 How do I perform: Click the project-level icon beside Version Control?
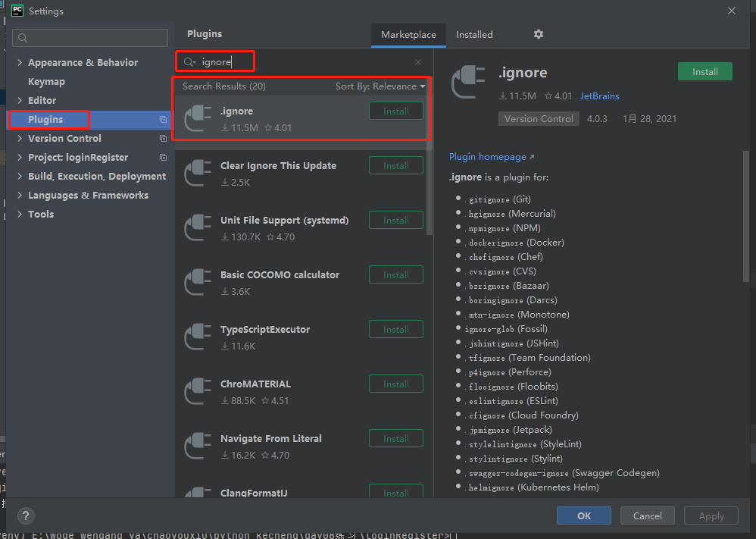pyautogui.click(x=163, y=139)
